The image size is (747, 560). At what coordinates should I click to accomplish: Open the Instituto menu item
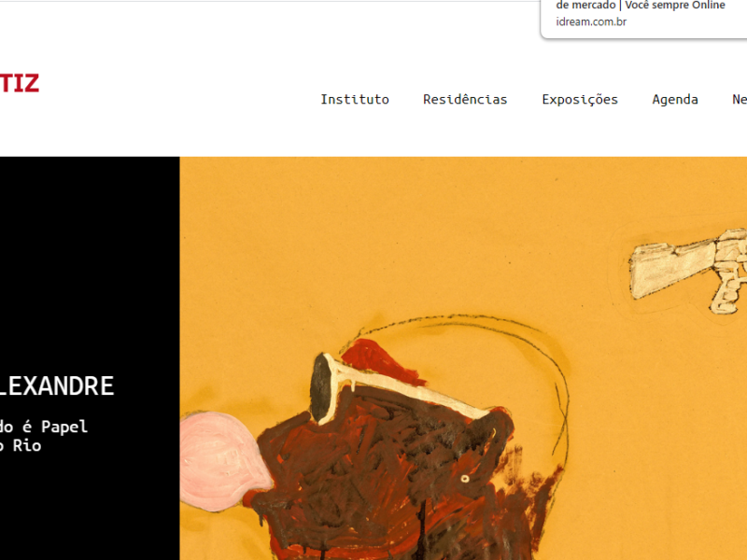click(x=355, y=100)
